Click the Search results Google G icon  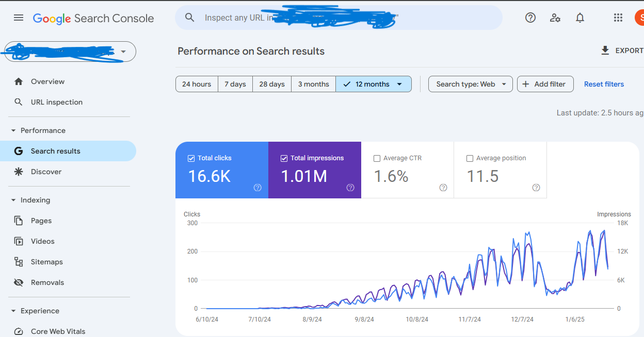[x=19, y=151]
